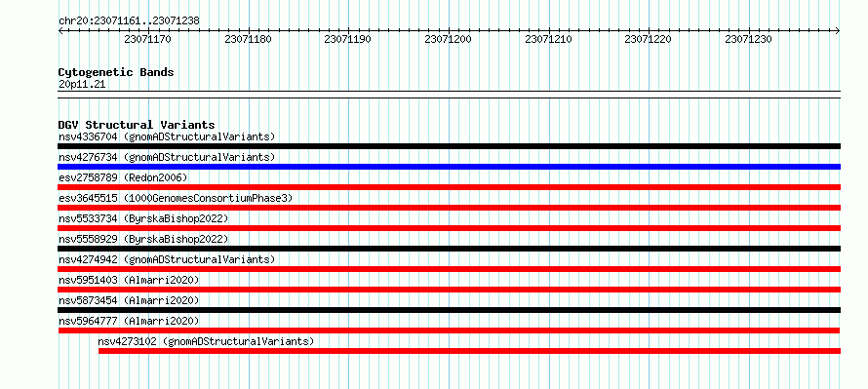Click the red bar under esv3645515

coord(449,208)
